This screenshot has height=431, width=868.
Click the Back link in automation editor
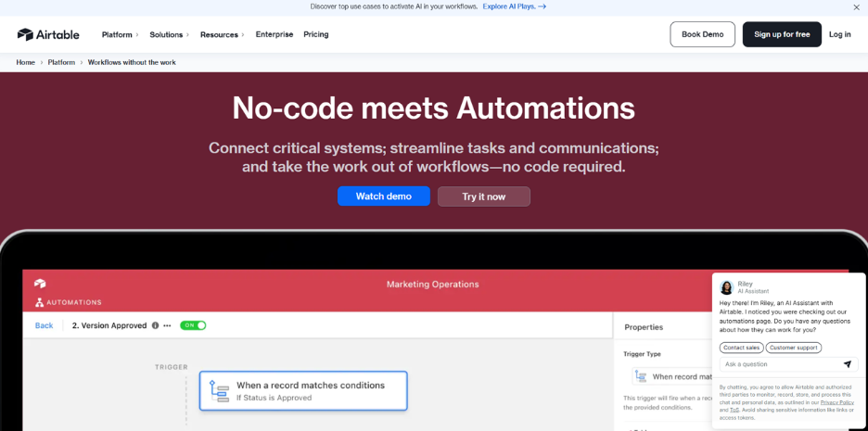click(x=44, y=325)
